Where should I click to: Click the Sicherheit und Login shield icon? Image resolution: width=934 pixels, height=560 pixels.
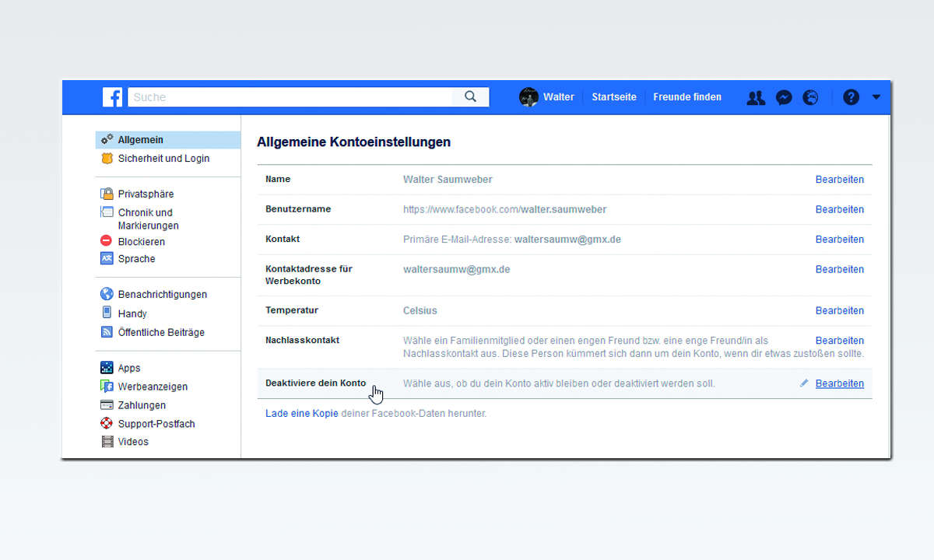(107, 159)
